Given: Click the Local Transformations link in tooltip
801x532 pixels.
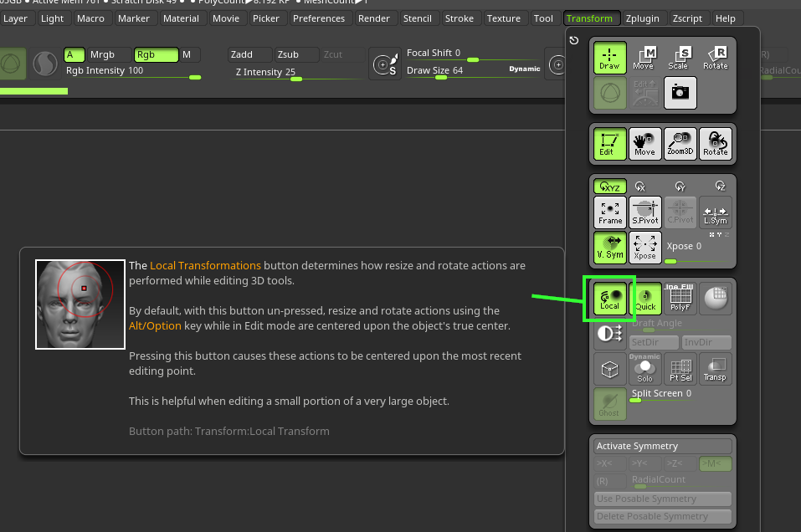Looking at the screenshot, I should pyautogui.click(x=205, y=266).
